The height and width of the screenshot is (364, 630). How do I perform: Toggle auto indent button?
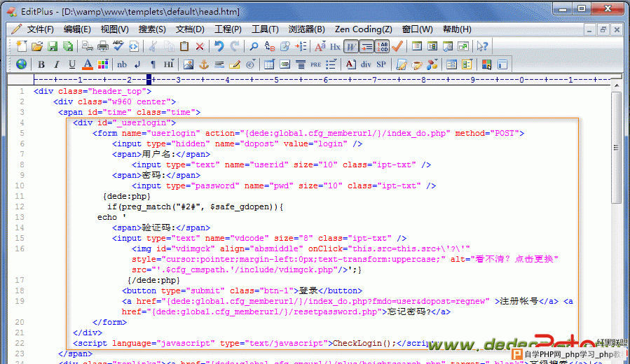[367, 47]
